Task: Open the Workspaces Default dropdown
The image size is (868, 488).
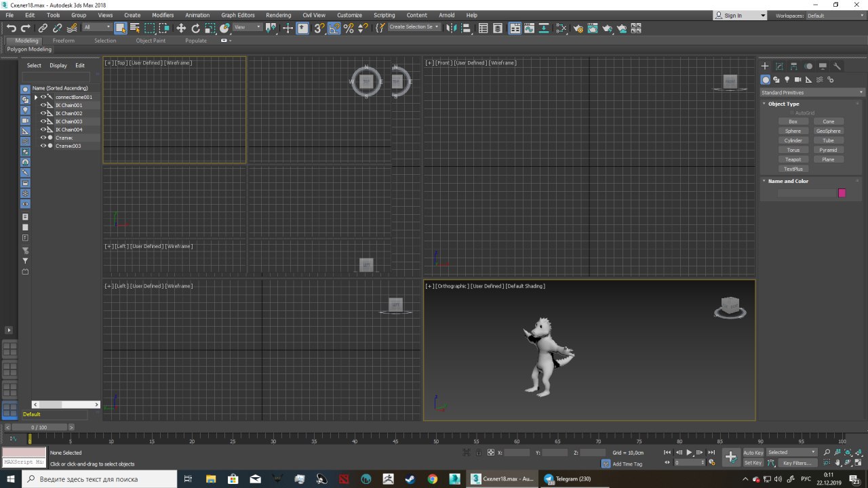Action: point(835,16)
